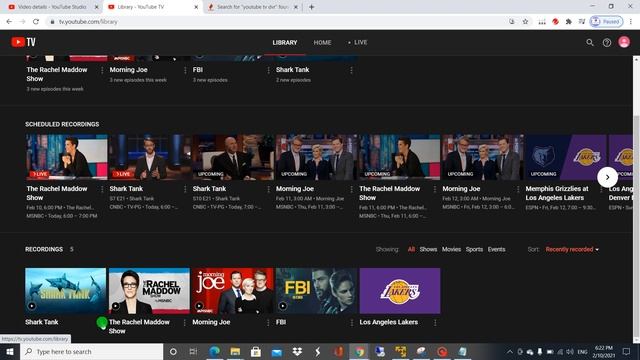640x360 pixels.
Task: Open options for the FBI library card at top
Action: (x=268, y=70)
